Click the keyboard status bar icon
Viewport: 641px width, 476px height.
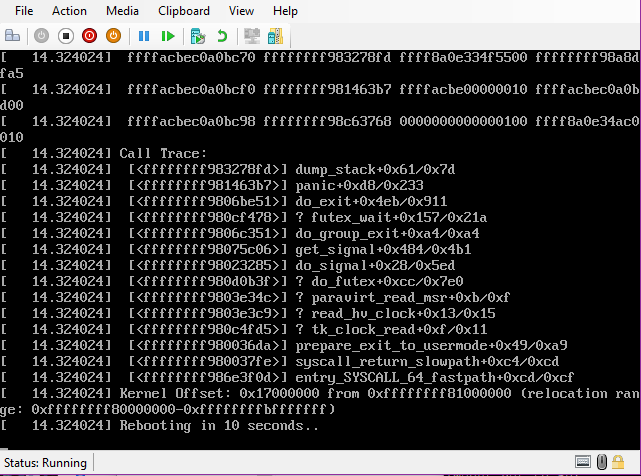click(583, 462)
